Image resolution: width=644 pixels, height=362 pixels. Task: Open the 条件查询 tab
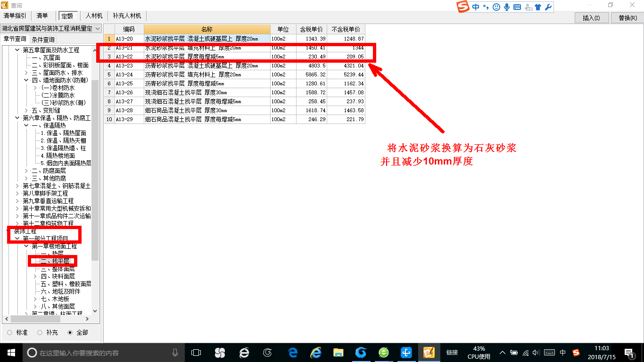[43, 39]
